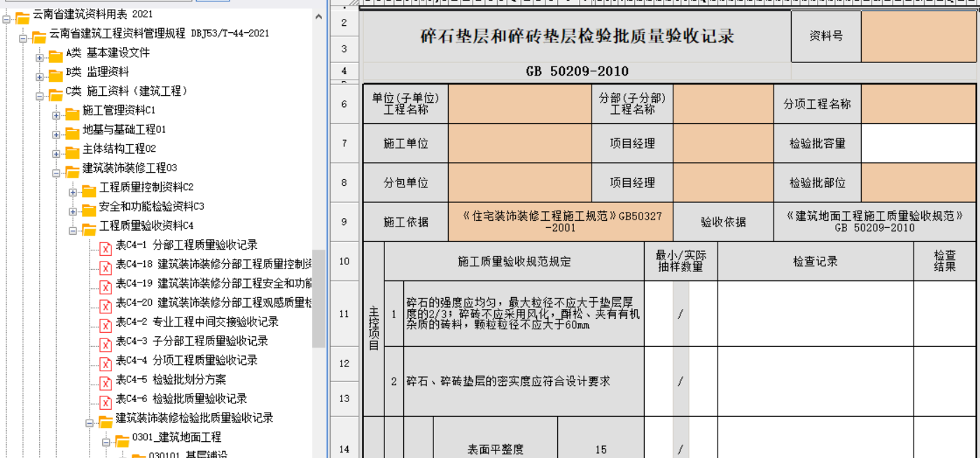Expand the 主体结构工程02 node
Image resolution: width=980 pixels, height=458 pixels.
(x=57, y=153)
